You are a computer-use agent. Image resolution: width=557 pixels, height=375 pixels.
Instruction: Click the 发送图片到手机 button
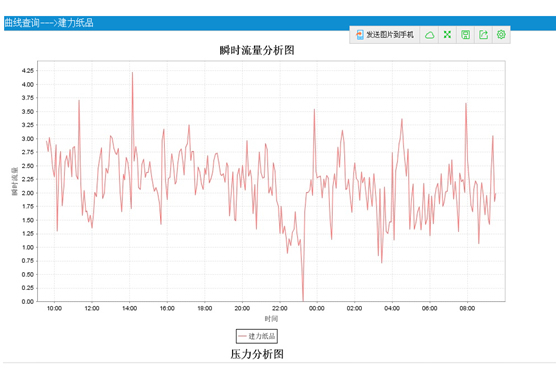[x=385, y=34]
